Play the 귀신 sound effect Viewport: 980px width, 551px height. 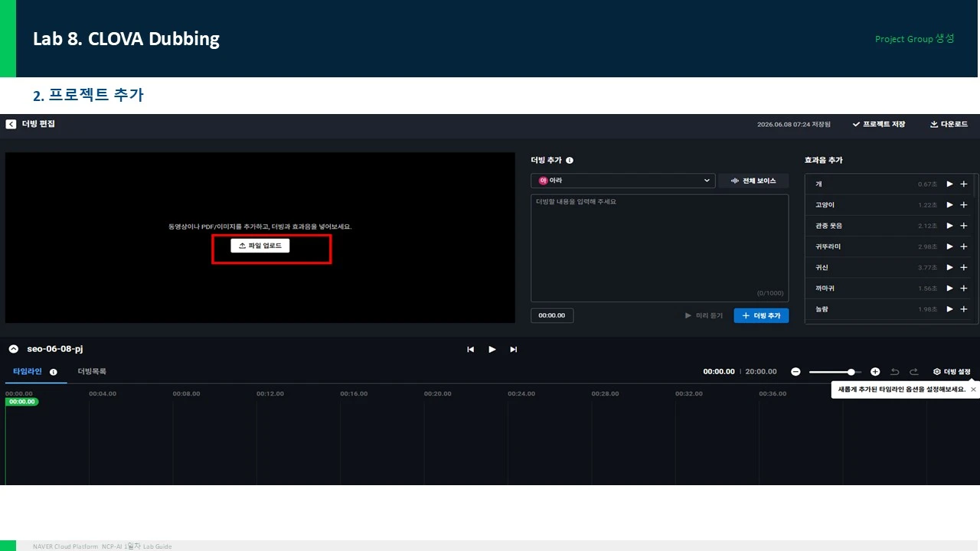tap(950, 267)
